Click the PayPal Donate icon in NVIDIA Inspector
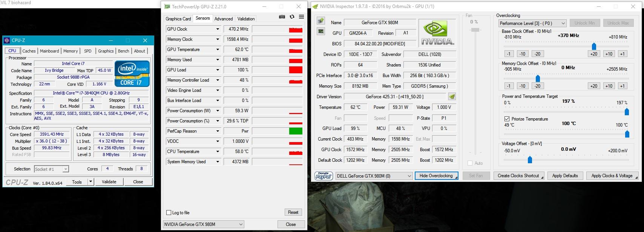The height and width of the screenshot is (232, 644). 323,176
